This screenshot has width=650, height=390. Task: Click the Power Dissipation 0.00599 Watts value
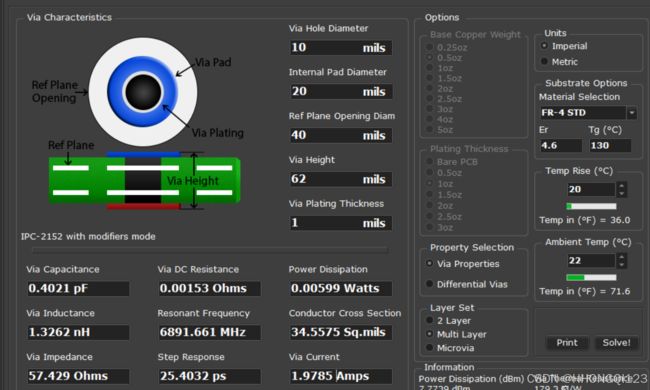pyautogui.click(x=341, y=288)
